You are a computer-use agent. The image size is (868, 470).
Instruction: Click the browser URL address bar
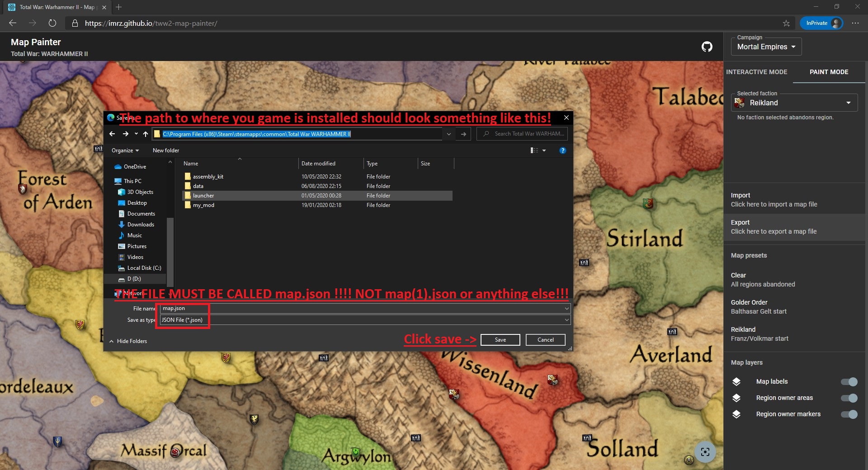coord(429,23)
